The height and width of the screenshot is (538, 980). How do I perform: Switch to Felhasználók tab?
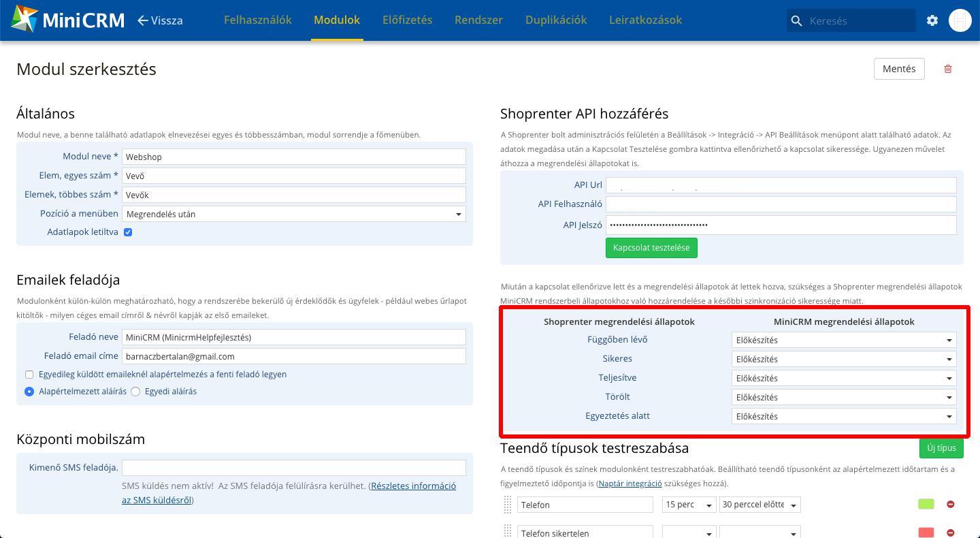(x=258, y=20)
